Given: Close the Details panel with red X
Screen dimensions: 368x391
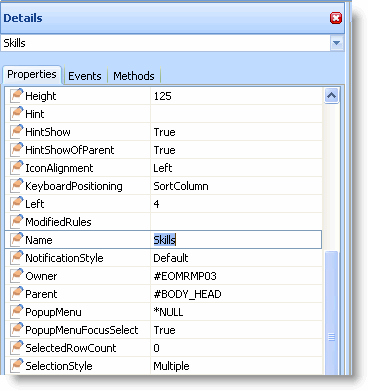Looking at the screenshot, I should point(336,18).
